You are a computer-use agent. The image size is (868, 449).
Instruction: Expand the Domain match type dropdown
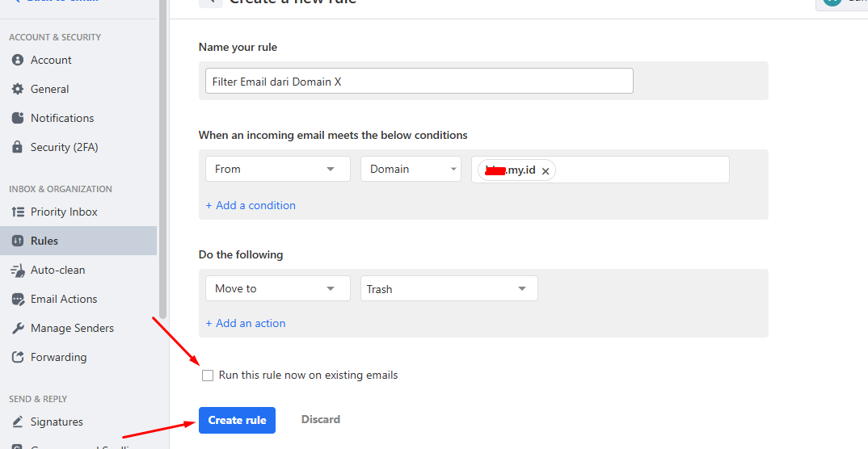point(411,169)
